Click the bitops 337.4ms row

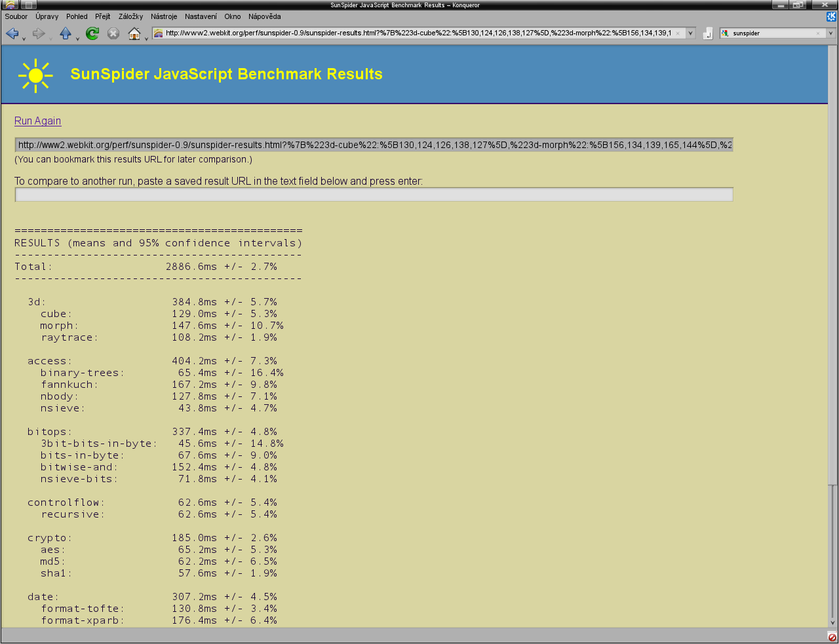(x=152, y=432)
